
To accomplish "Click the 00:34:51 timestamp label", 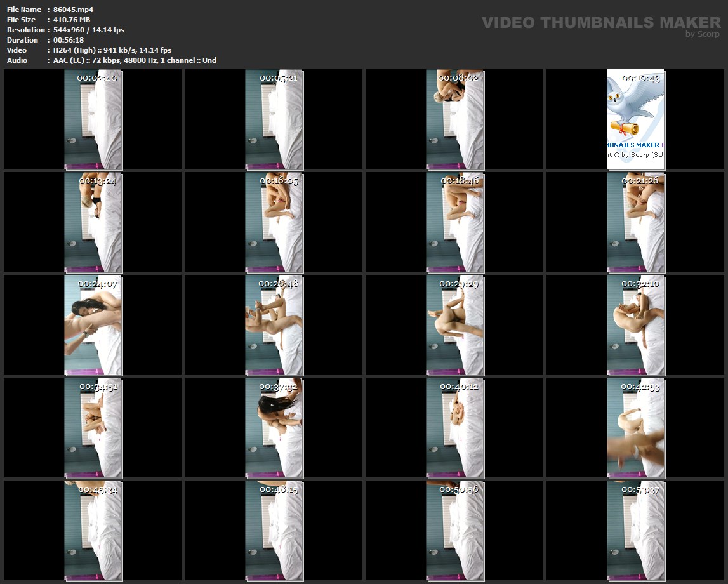I will [98, 387].
